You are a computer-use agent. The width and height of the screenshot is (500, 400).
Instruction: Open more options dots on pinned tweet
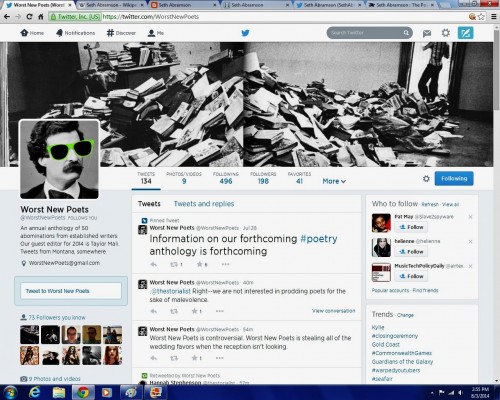(225, 264)
